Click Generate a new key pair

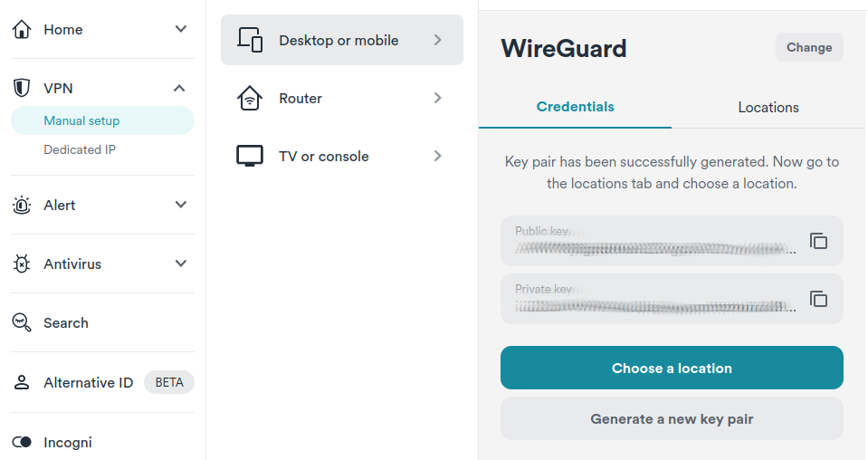(672, 419)
